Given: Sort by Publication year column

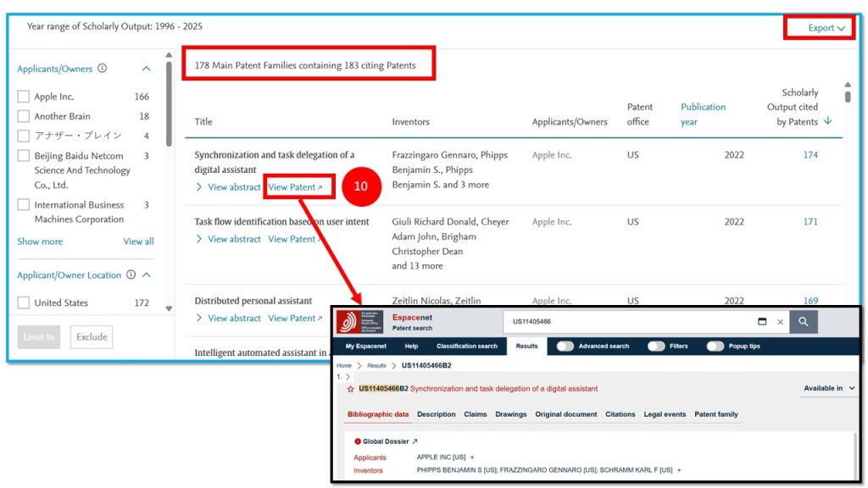Looking at the screenshot, I should tap(703, 114).
